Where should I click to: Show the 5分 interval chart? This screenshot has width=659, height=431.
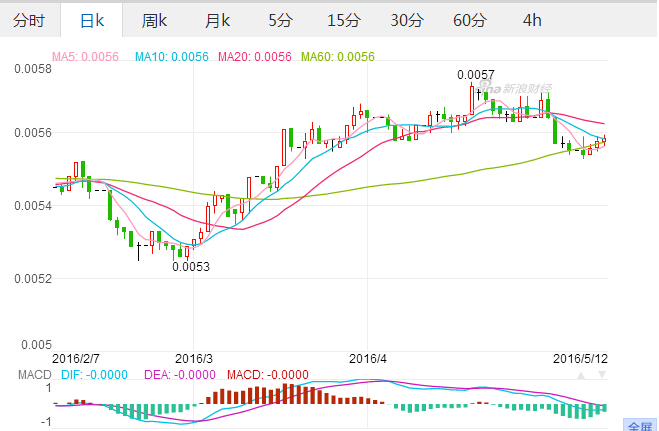pos(280,20)
